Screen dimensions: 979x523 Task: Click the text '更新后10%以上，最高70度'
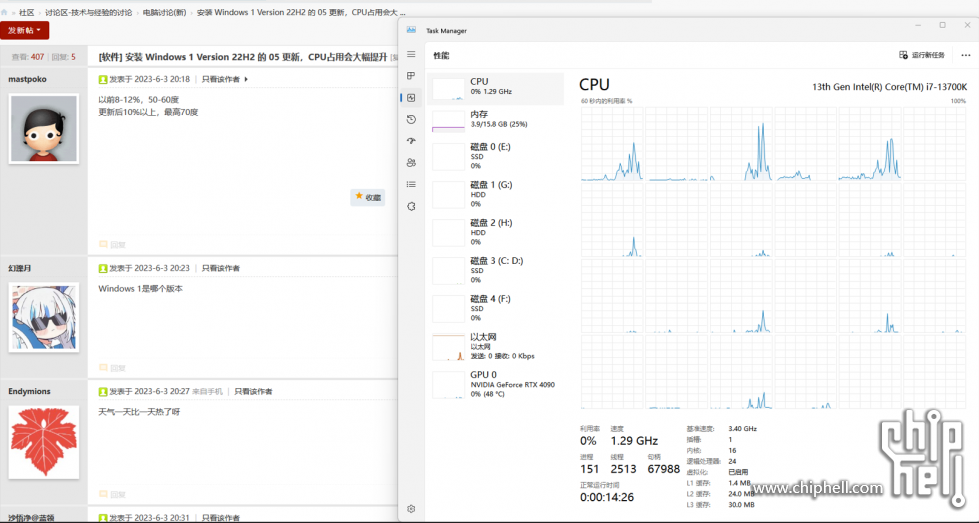pyautogui.click(x=148, y=112)
